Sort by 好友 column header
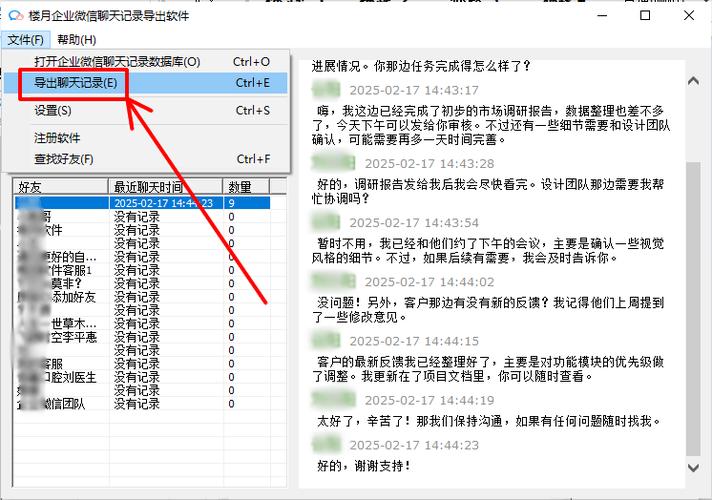 (61, 187)
